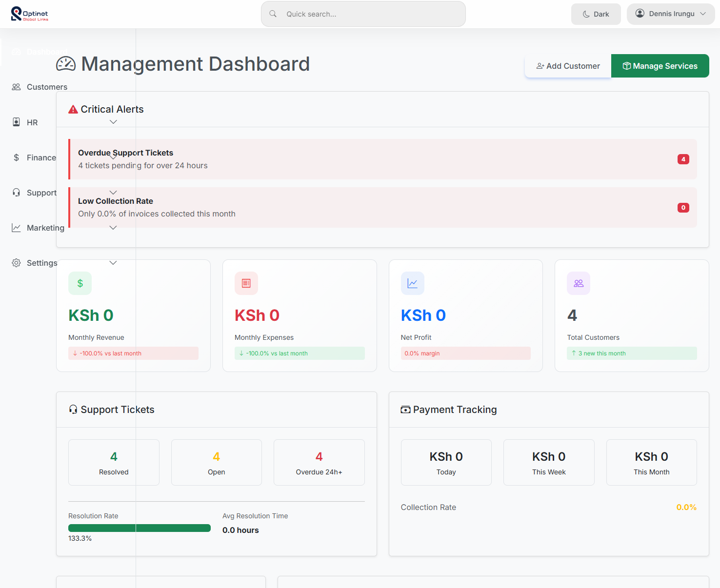Viewport: 720px width, 588px height.
Task: Click the 'Management Dashboard' page title
Action: (x=195, y=64)
